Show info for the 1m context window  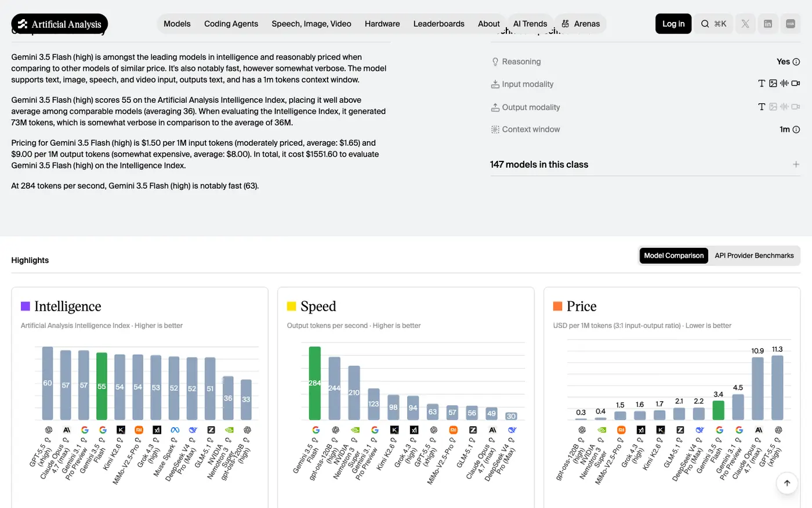(x=796, y=129)
